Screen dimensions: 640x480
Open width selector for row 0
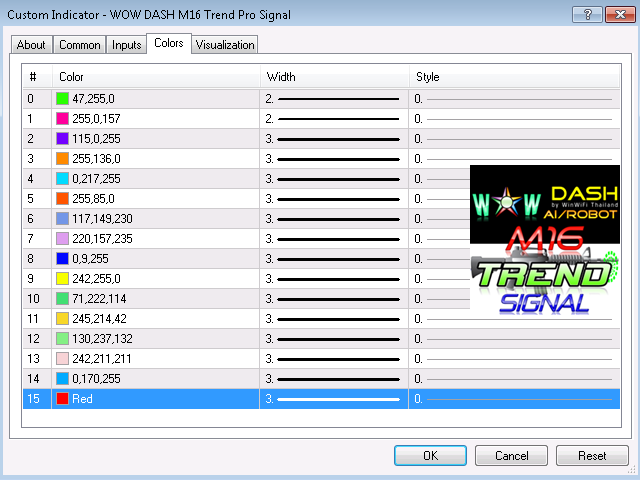coord(334,99)
